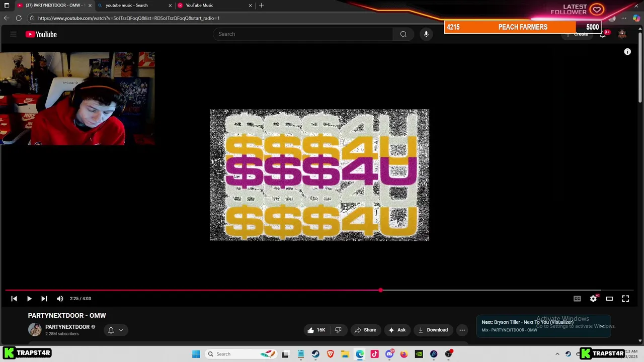Viewport: 644px width, 362px height.
Task: Open OBS Studio taskbar icon
Action: [x=448, y=354]
